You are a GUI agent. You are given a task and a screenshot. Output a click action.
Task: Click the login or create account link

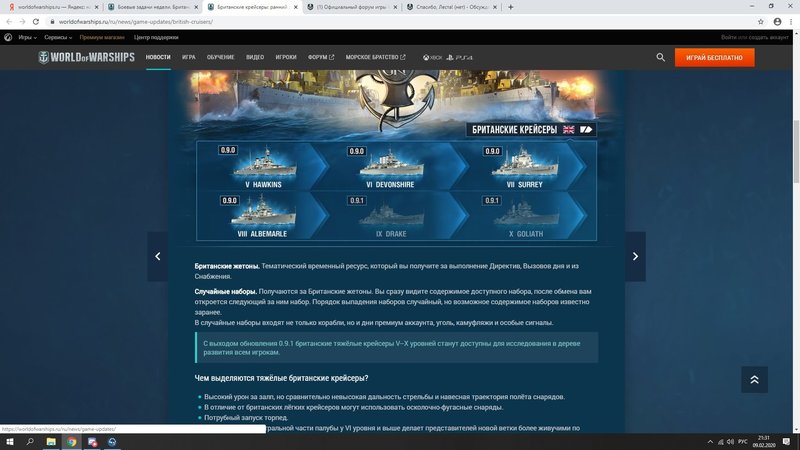click(x=755, y=37)
